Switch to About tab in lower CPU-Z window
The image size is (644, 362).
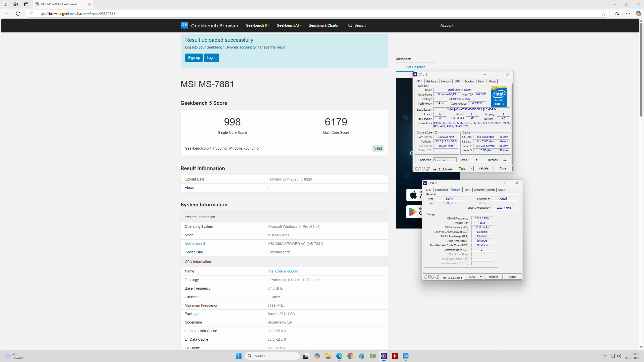click(x=501, y=190)
